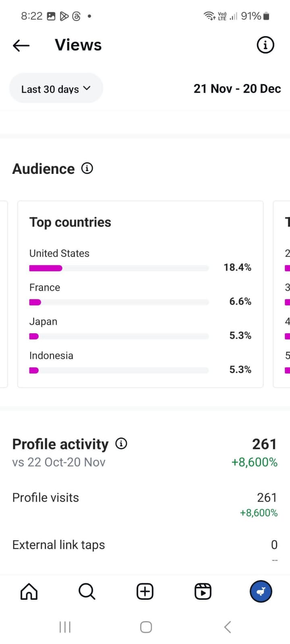Open the Reels tab

click(x=203, y=592)
